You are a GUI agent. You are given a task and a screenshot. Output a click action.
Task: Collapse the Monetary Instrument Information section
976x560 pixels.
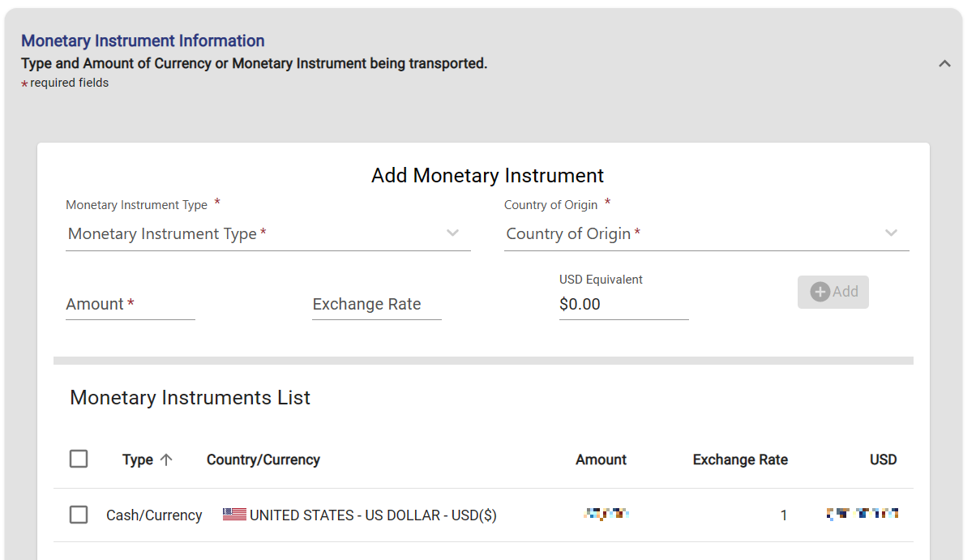pyautogui.click(x=944, y=64)
